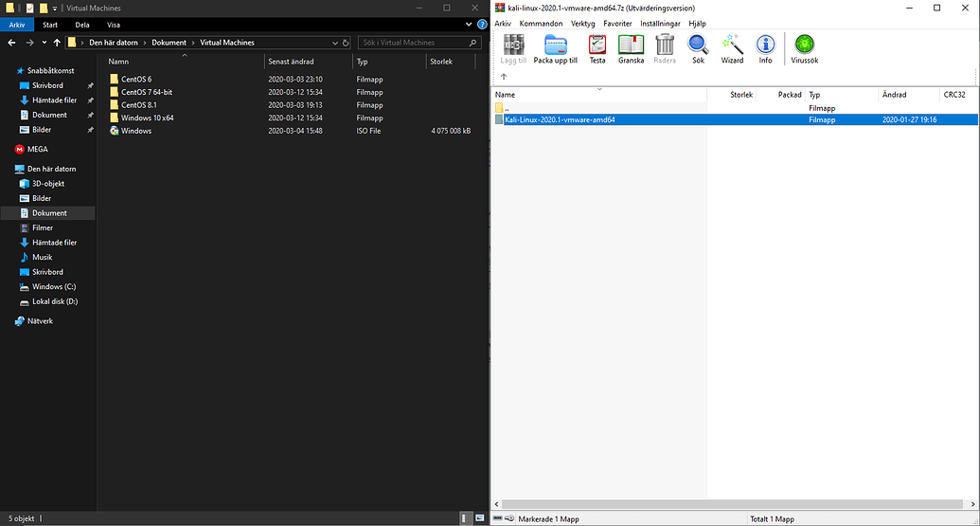The width and height of the screenshot is (980, 526).
Task: Run Virussök scan on the archive
Action: [804, 48]
